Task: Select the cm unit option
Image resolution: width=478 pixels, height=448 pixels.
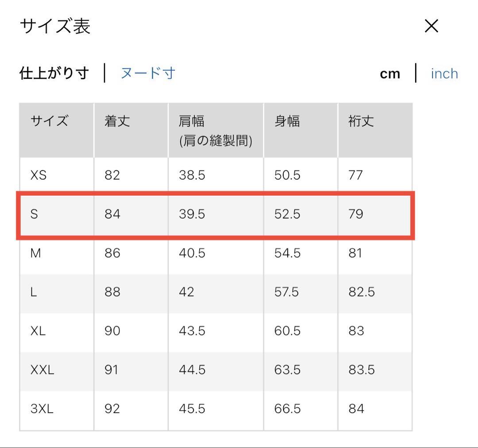Action: tap(390, 74)
